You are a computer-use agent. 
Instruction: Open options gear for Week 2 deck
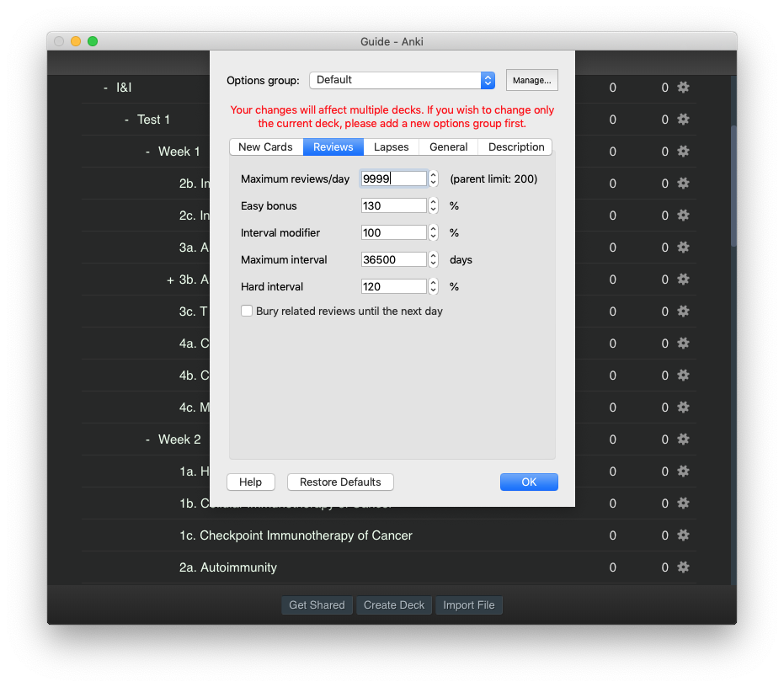683,439
